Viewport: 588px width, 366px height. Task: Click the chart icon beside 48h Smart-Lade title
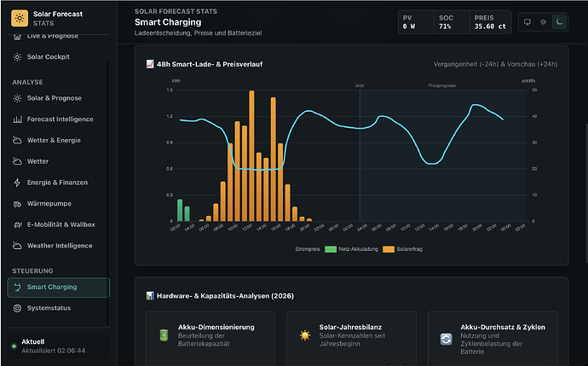coord(150,64)
